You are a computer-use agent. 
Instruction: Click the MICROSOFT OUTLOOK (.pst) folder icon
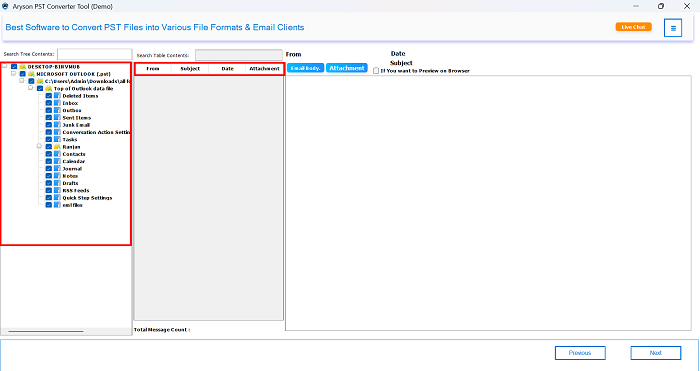point(31,74)
